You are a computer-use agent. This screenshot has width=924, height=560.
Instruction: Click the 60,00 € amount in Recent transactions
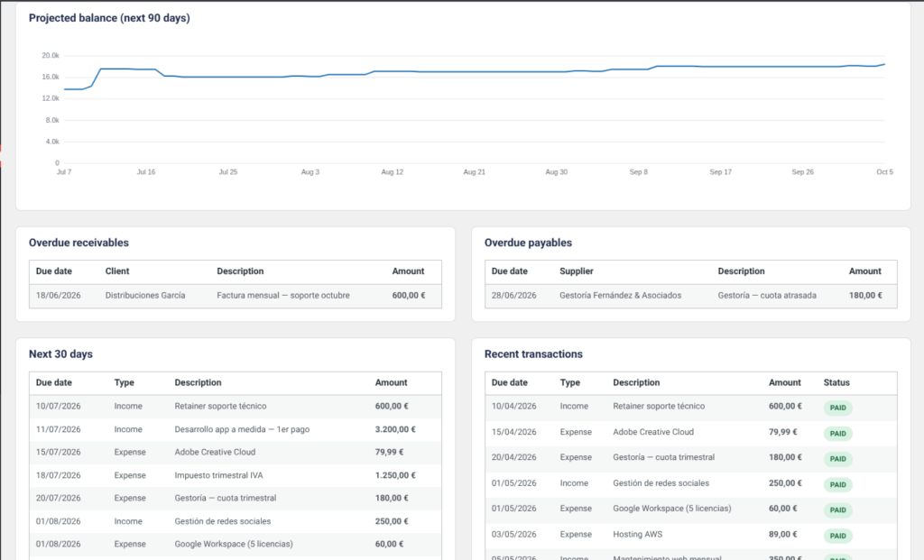point(782,509)
